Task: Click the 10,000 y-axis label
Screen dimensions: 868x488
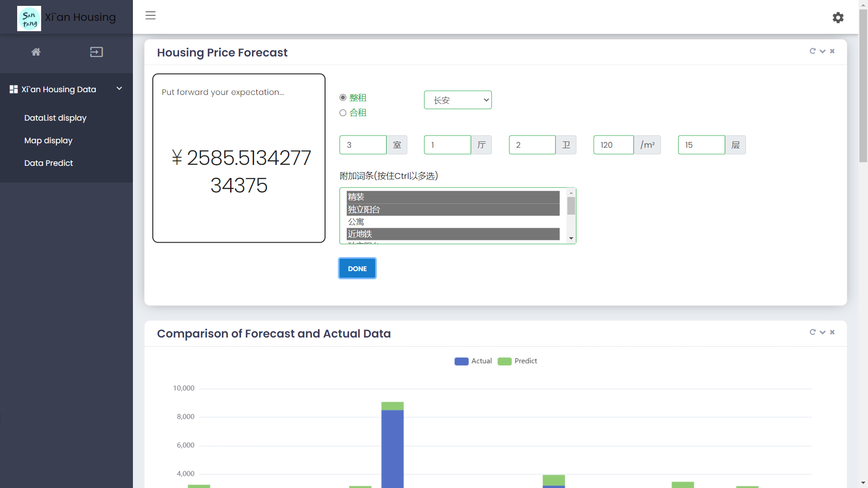Action: [184, 388]
